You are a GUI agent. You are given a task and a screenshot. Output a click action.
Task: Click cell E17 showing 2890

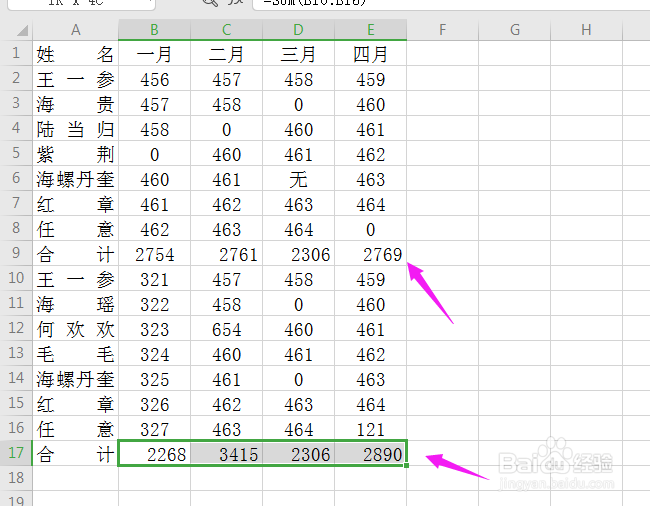(x=371, y=453)
